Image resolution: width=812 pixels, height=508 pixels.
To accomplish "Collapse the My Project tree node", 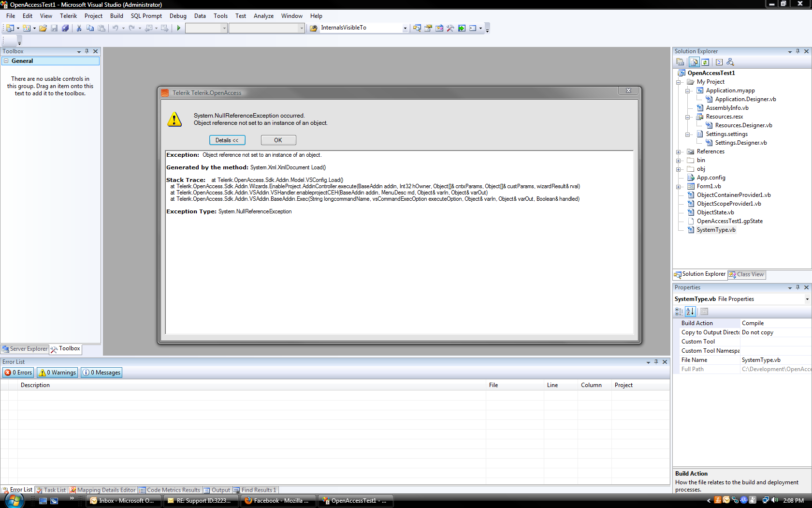I will point(679,82).
